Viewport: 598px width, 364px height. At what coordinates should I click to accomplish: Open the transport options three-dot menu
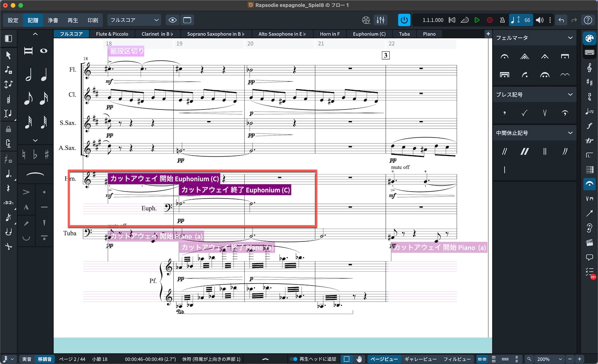click(550, 20)
